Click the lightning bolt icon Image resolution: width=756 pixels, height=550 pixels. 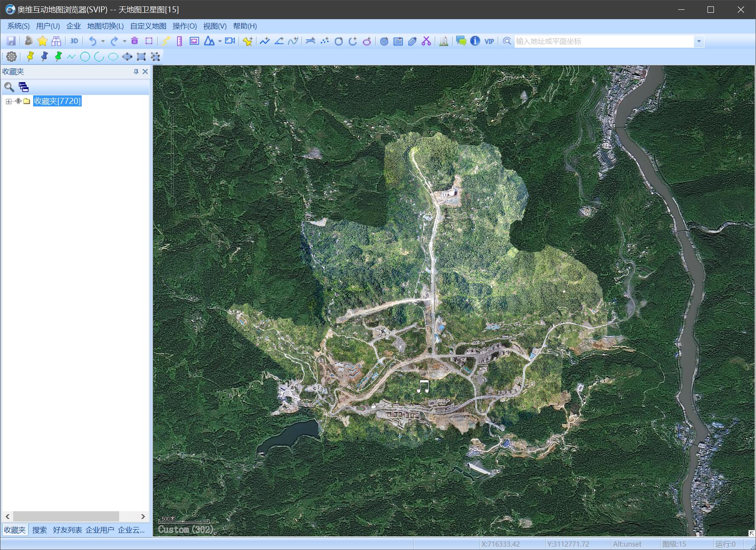tap(166, 41)
